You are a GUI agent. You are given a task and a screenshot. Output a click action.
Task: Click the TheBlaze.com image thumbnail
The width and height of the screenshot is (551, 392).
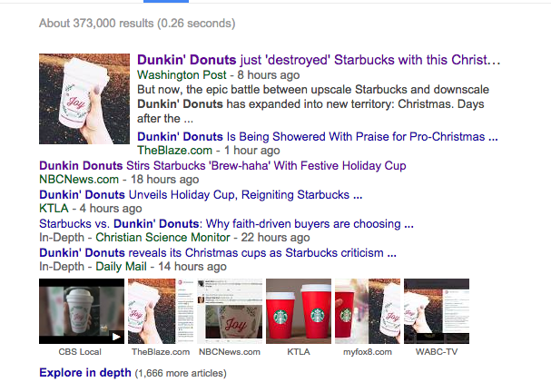tap(161, 311)
